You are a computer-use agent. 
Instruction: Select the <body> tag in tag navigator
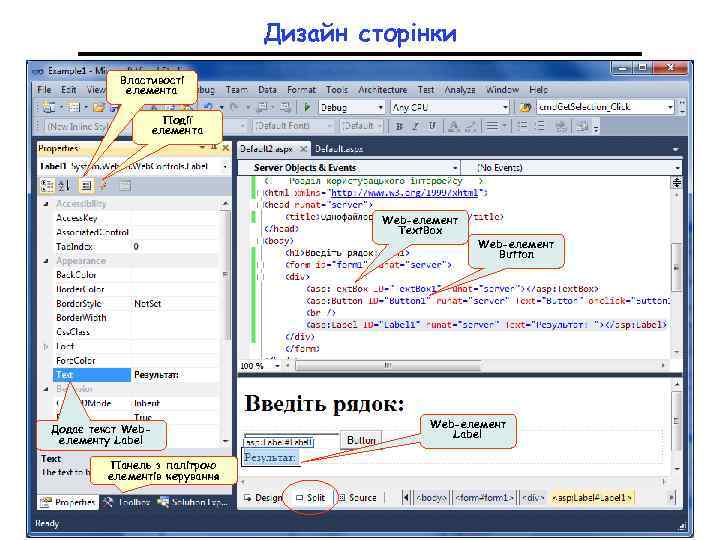tap(431, 498)
